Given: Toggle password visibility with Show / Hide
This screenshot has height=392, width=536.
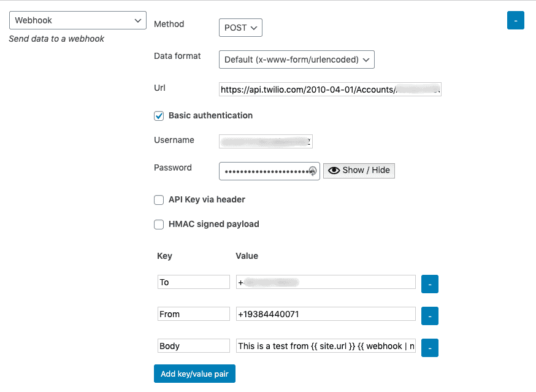Looking at the screenshot, I should click(x=359, y=171).
